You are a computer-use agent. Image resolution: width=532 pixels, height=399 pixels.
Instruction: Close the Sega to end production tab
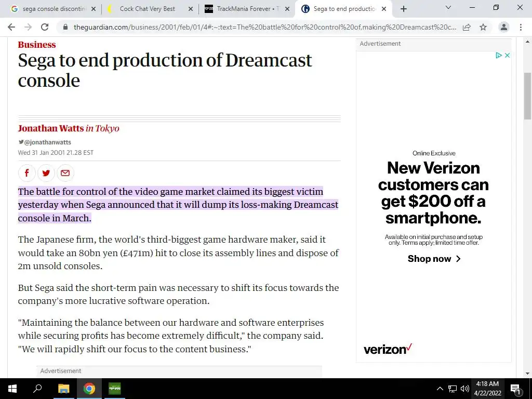(384, 9)
